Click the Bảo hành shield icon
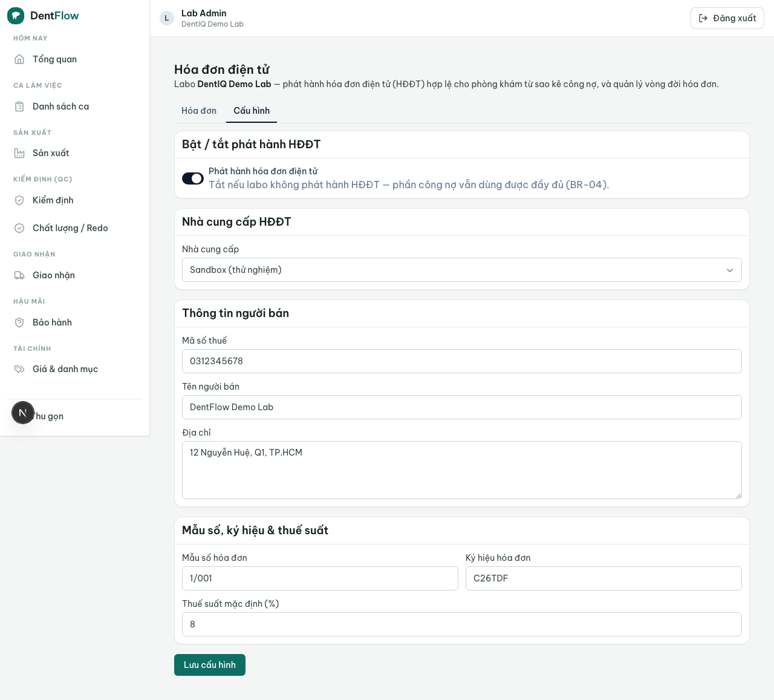This screenshot has height=700, width=774. (19, 322)
